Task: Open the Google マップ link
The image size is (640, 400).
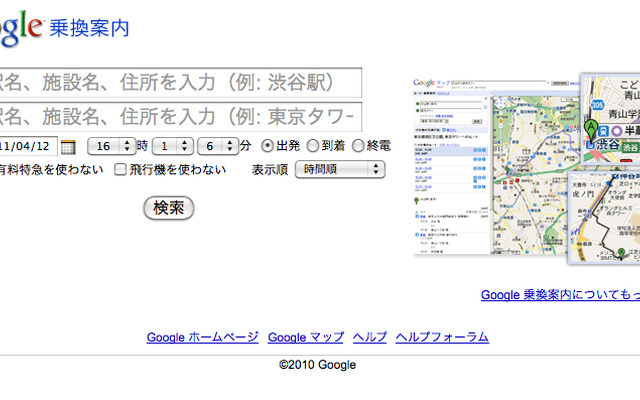Action: (x=306, y=337)
